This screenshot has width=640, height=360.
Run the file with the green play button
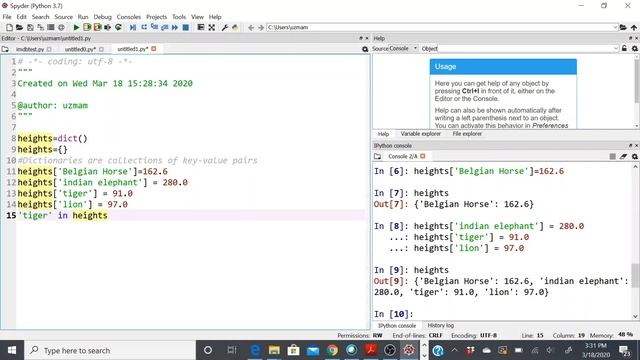[x=76, y=27]
